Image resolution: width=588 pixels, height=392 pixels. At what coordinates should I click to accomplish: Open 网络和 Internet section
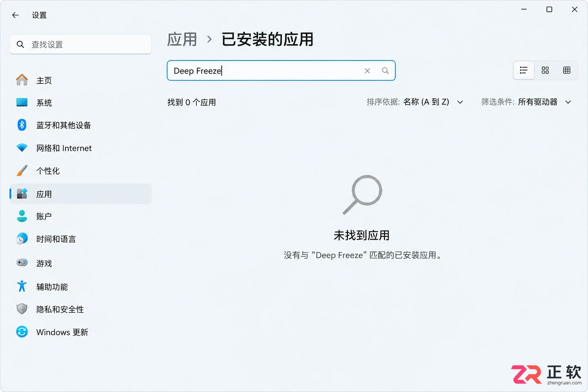pyautogui.click(x=80, y=148)
